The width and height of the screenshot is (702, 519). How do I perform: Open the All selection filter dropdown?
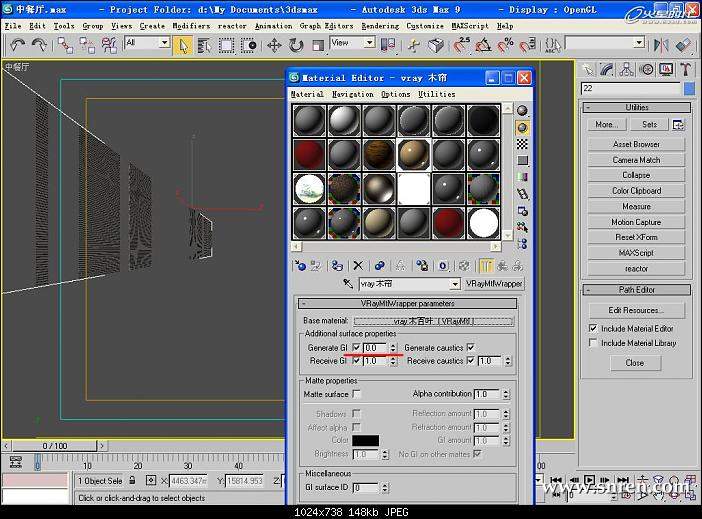pyautogui.click(x=164, y=43)
